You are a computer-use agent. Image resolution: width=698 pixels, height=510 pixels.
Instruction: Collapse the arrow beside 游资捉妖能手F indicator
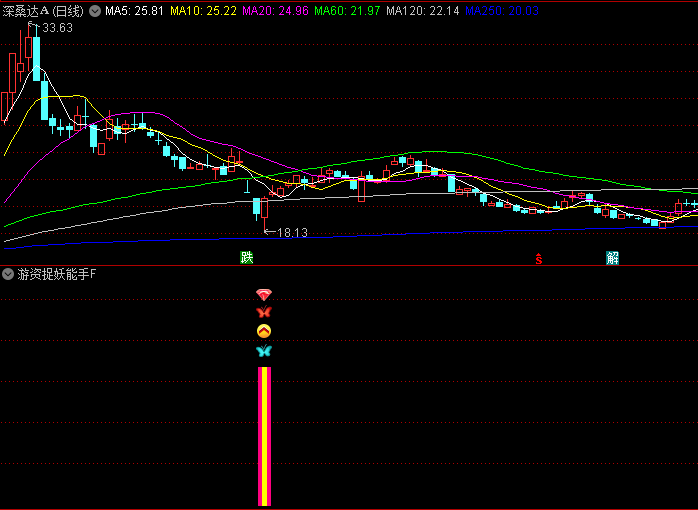click(9, 274)
